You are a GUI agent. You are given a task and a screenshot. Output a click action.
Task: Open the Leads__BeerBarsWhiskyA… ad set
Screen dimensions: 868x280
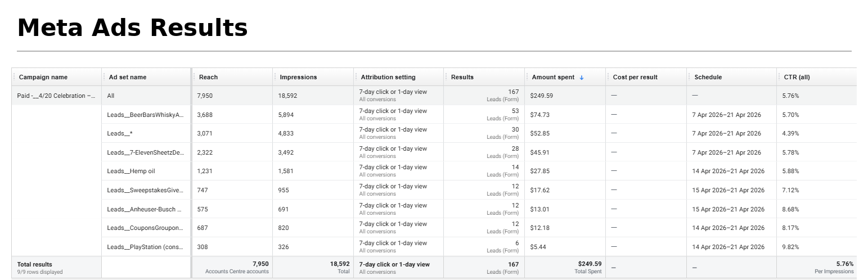(x=145, y=115)
